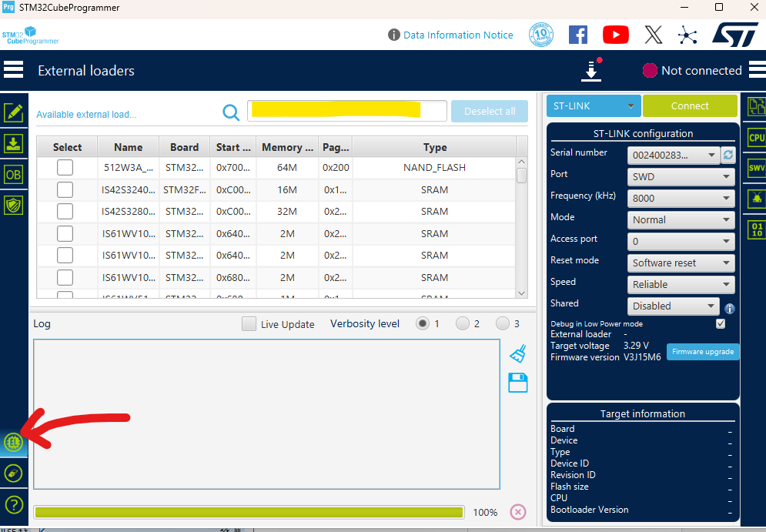Image resolution: width=766 pixels, height=532 pixels.
Task: Click the Select column header
Action: pyautogui.click(x=68, y=147)
